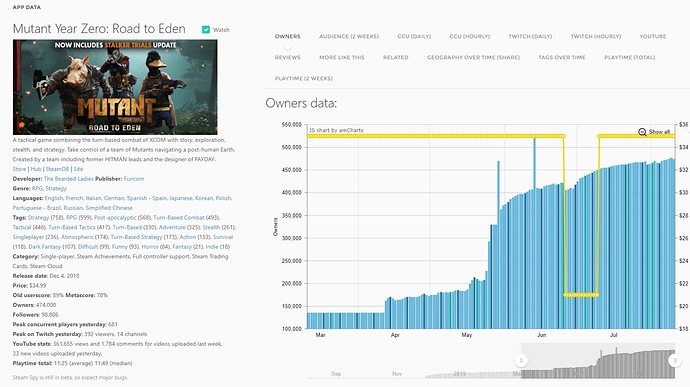Screen dimensions: 690x387
Task: Click the Show all zoom icon
Action: coord(642,132)
